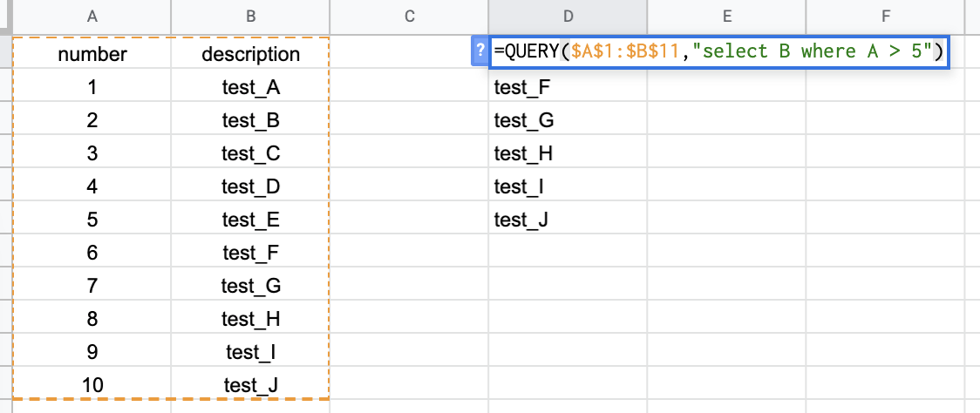Image resolution: width=980 pixels, height=413 pixels.
Task: Select test_J in column B
Action: 250,385
